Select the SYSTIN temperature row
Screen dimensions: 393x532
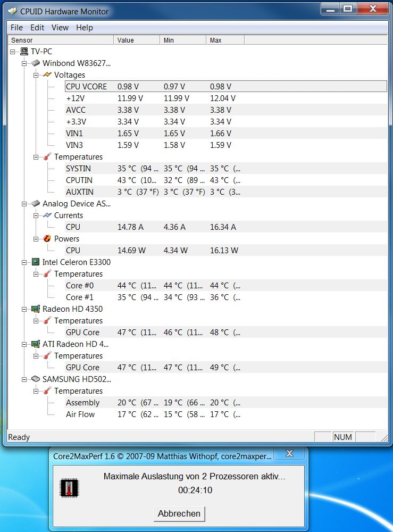pos(226,169)
